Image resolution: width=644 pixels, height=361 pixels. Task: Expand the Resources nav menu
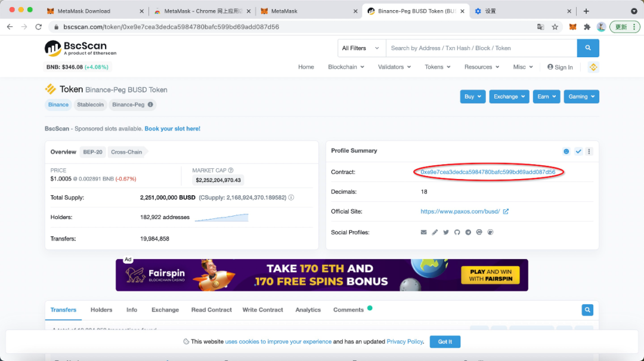(482, 67)
